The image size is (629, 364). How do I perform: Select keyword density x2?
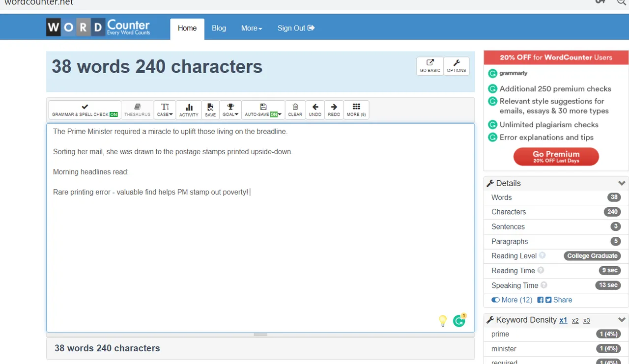coord(575,320)
